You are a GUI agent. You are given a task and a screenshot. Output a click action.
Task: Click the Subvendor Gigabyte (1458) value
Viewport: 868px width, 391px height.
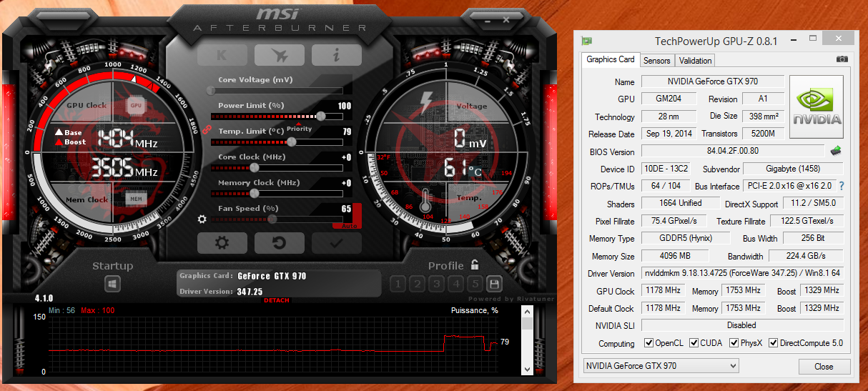coord(793,169)
